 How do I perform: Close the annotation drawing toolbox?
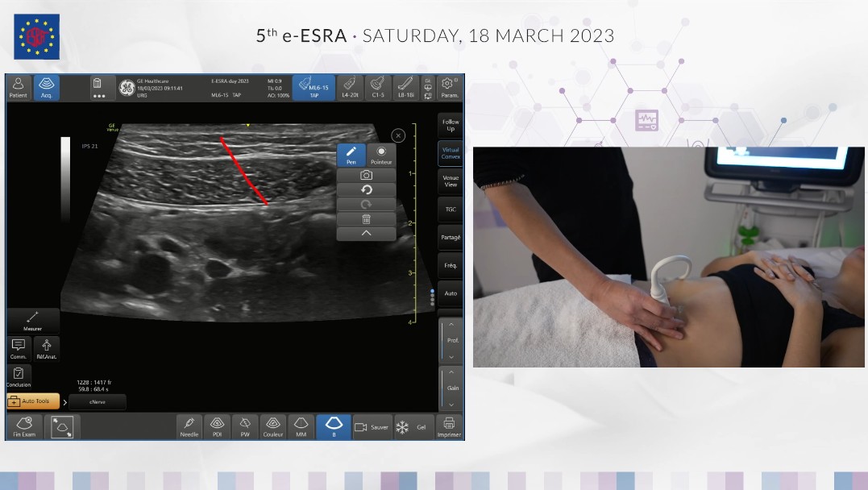398,135
